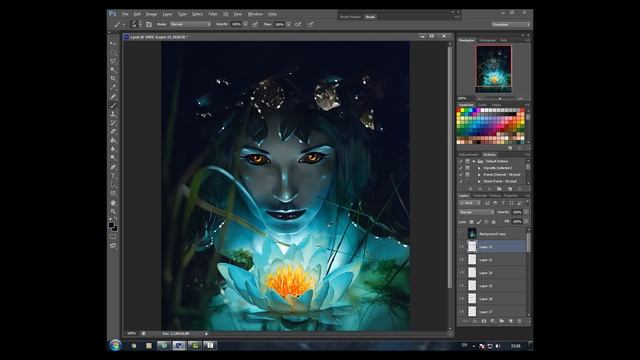Collapse the Default Actions set

coord(474,161)
